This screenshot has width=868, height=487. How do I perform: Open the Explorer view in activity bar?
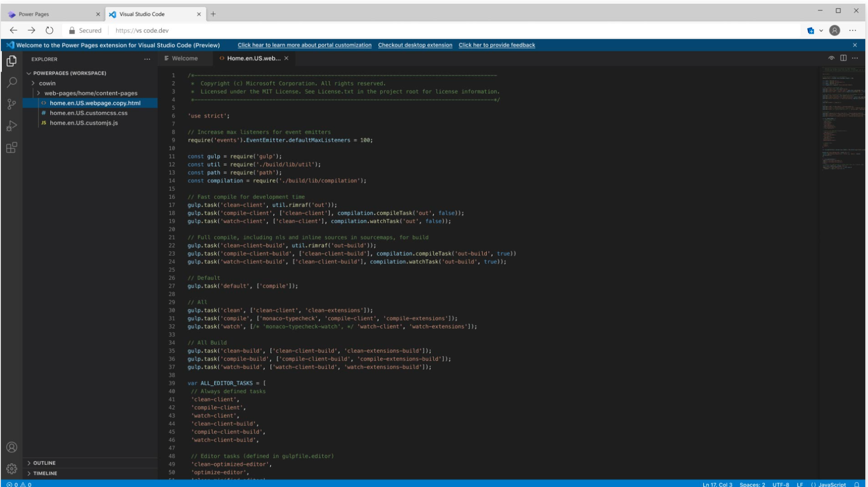point(12,61)
